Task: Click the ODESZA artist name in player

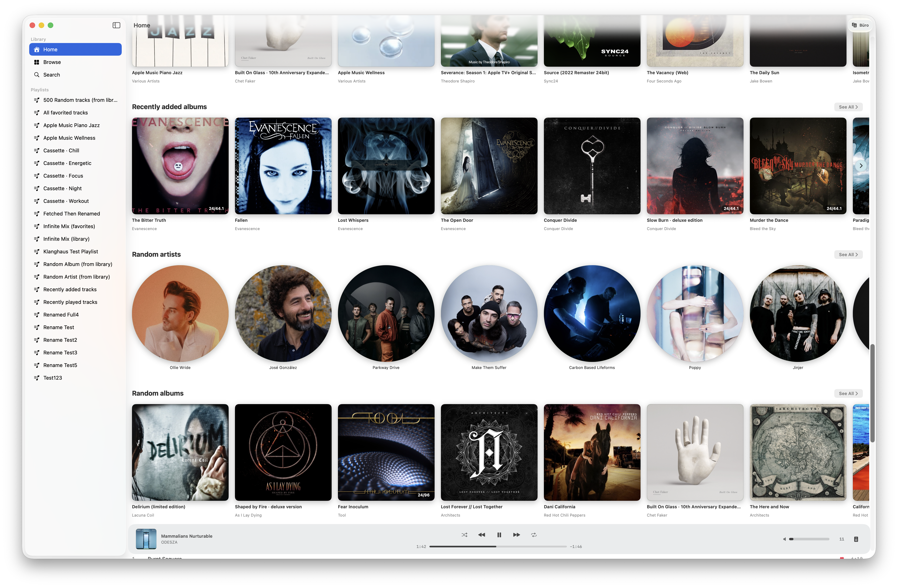Action: pyautogui.click(x=169, y=542)
